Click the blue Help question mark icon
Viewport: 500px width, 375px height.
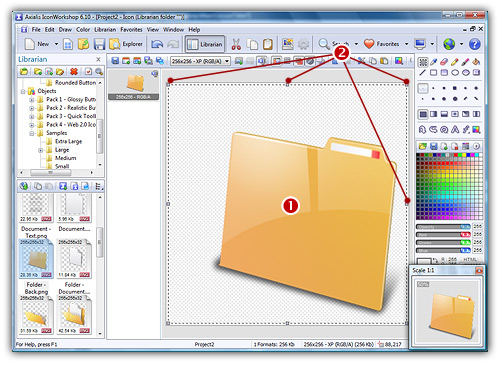475,44
